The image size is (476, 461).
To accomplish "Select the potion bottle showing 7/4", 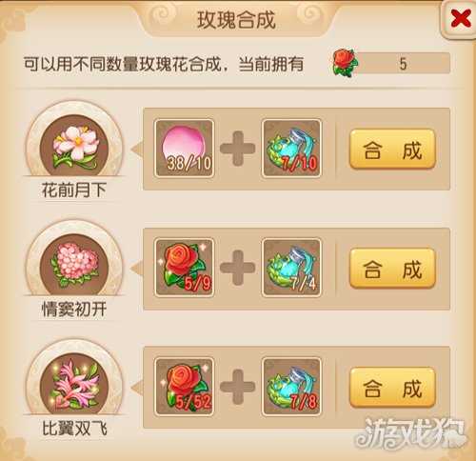I will tap(291, 268).
